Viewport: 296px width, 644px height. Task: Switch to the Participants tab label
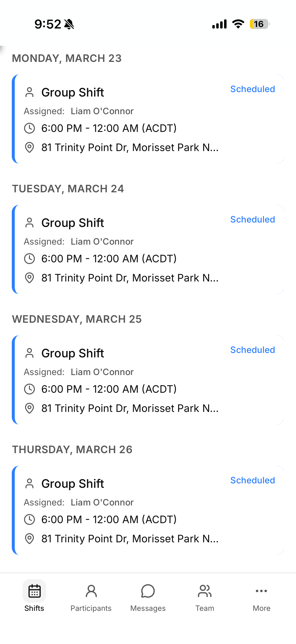(x=91, y=608)
